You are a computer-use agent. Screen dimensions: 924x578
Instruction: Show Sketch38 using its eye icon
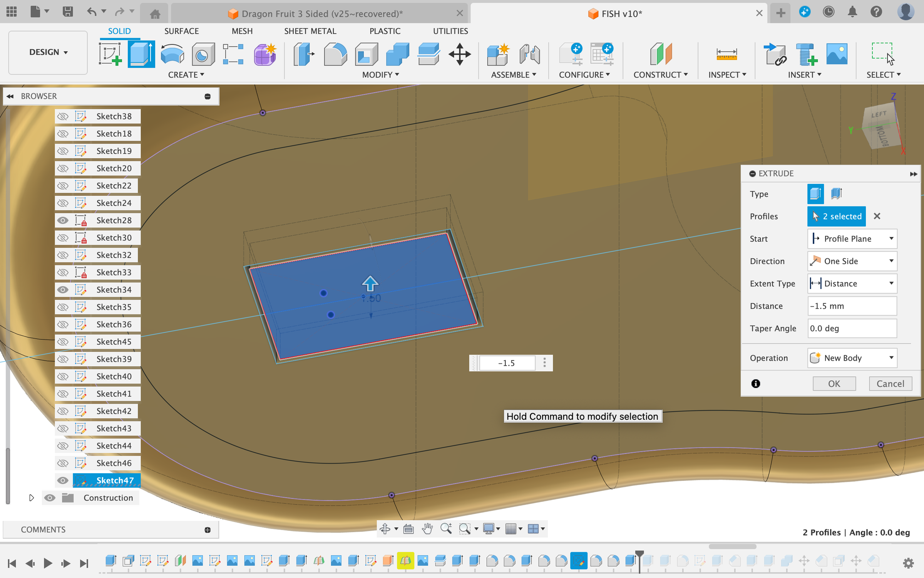(63, 116)
